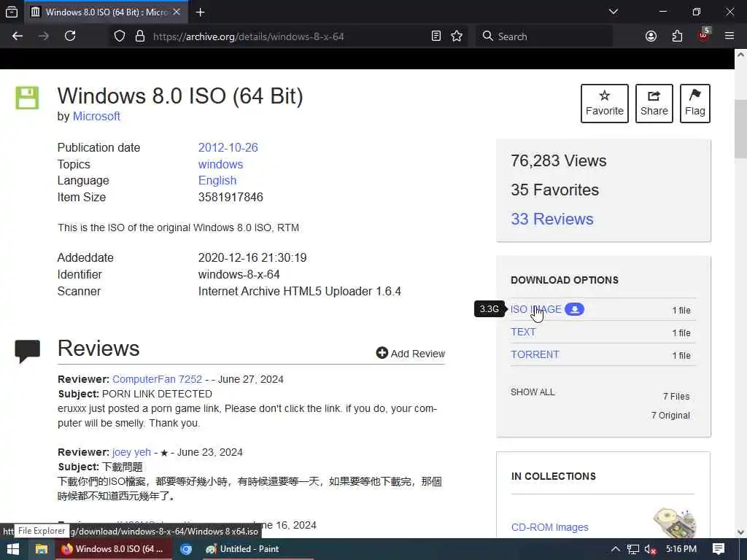Click the ISO IMAGE download option
The image size is (747, 560).
coord(536,309)
